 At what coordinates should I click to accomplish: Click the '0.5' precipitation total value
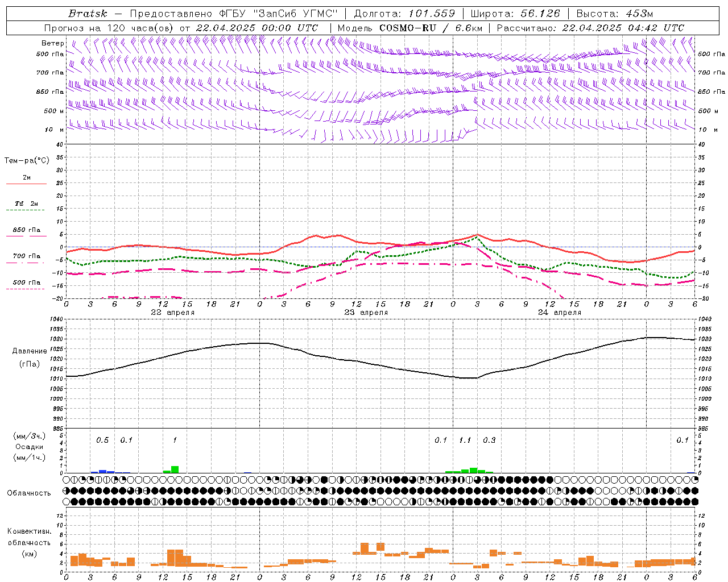[x=102, y=440]
